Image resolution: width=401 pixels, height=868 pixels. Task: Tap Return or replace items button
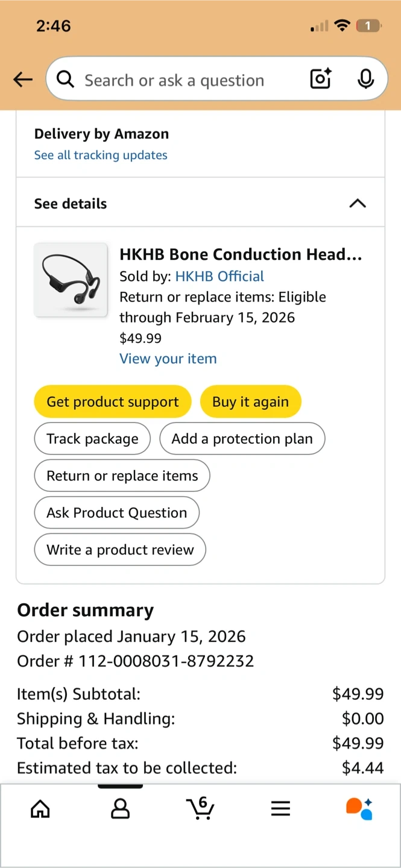coord(122,476)
